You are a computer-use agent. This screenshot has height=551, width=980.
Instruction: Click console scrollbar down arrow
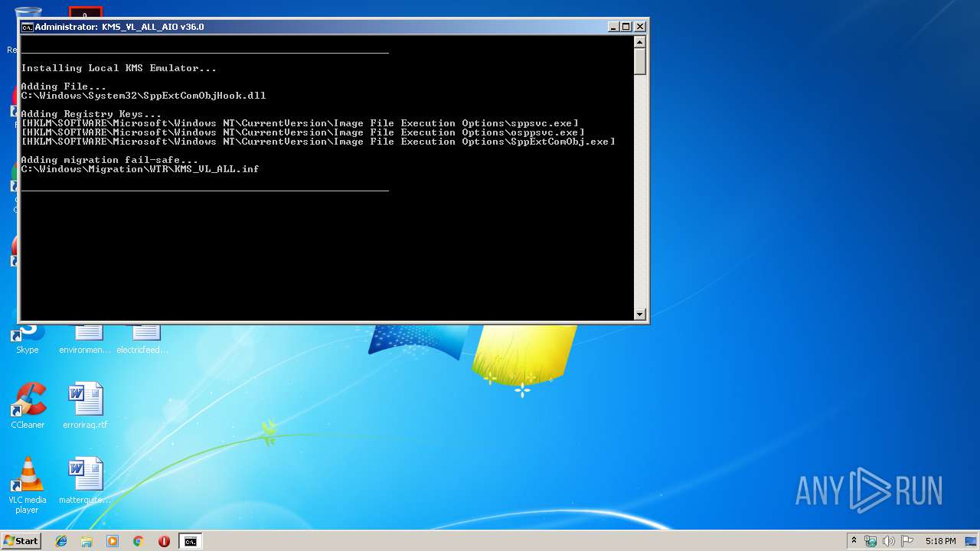point(640,314)
